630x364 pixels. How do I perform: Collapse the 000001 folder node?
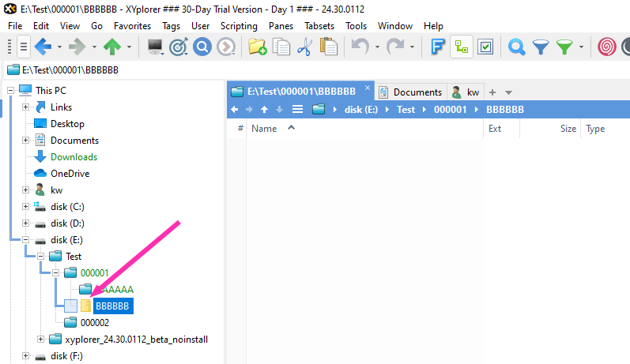(x=55, y=272)
